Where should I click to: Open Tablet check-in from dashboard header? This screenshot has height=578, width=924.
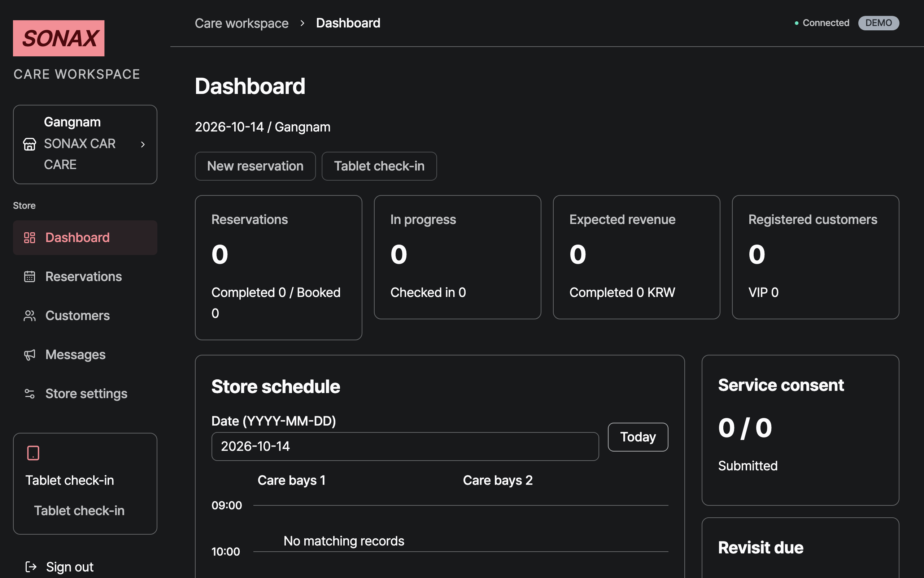click(379, 166)
